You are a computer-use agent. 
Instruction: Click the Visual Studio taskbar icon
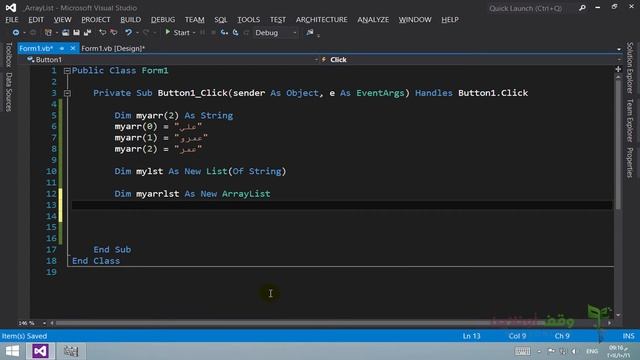click(x=40, y=351)
